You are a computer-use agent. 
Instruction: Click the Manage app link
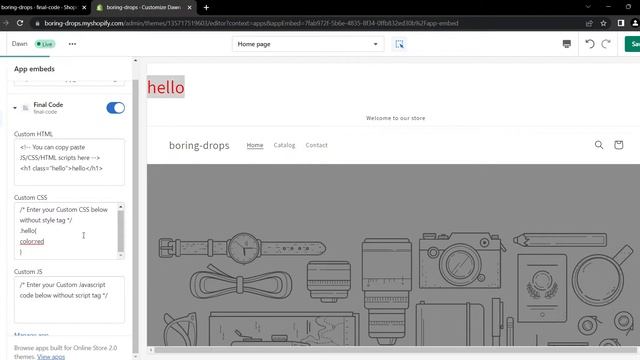coord(31,334)
